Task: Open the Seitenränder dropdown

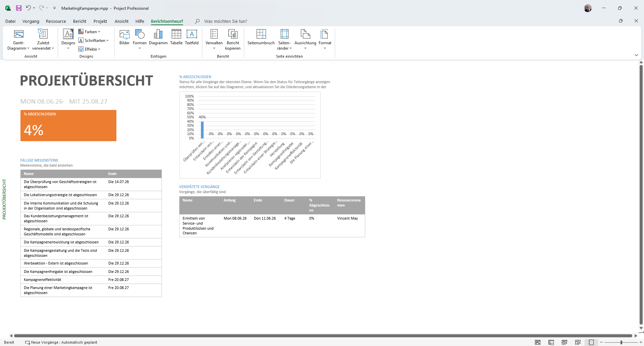Action: (x=284, y=40)
